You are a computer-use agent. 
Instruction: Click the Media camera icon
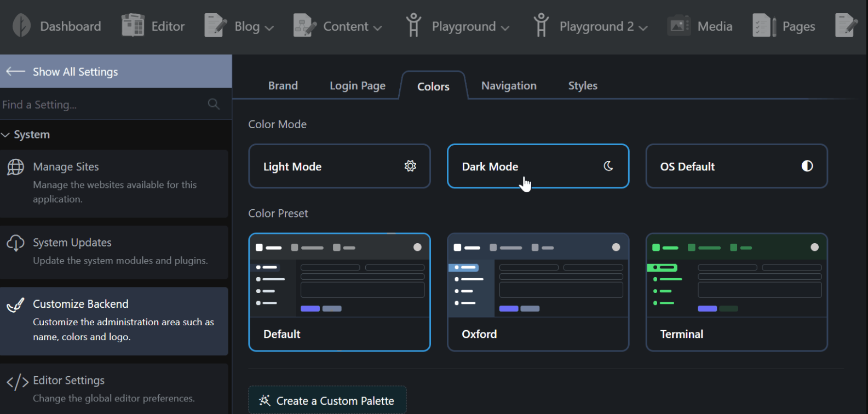(679, 26)
